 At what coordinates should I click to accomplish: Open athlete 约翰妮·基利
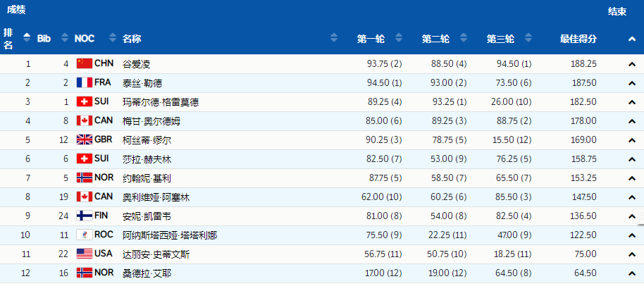(147, 178)
